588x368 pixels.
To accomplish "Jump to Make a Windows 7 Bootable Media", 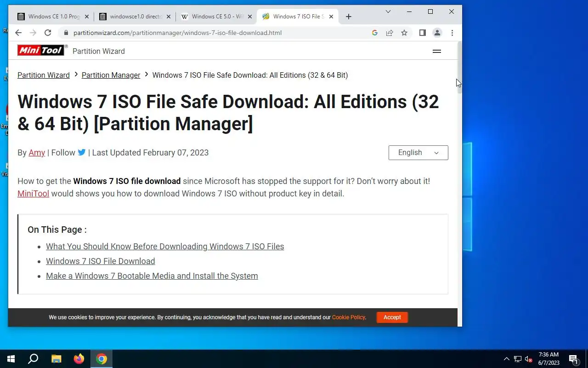I will click(x=152, y=276).
